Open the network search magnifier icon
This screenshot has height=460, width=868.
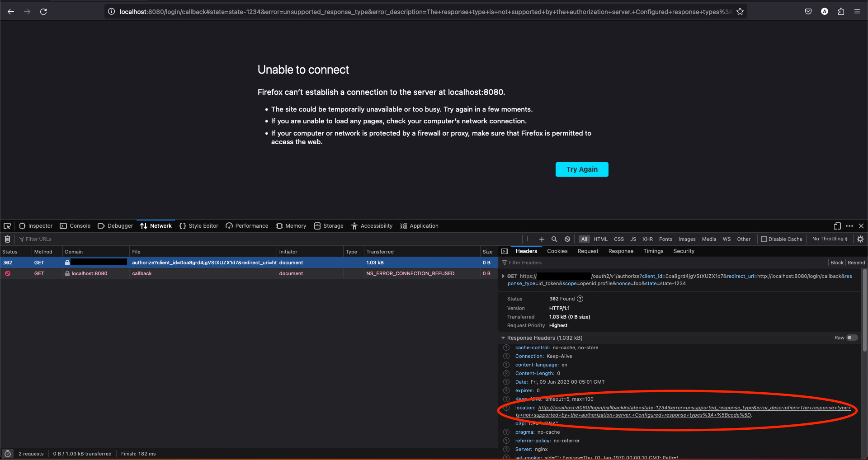point(554,239)
